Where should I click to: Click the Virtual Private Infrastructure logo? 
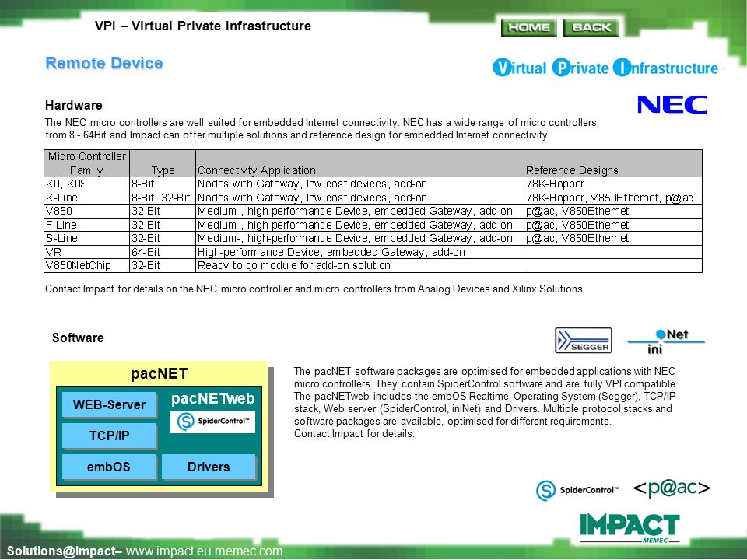pyautogui.click(x=605, y=68)
